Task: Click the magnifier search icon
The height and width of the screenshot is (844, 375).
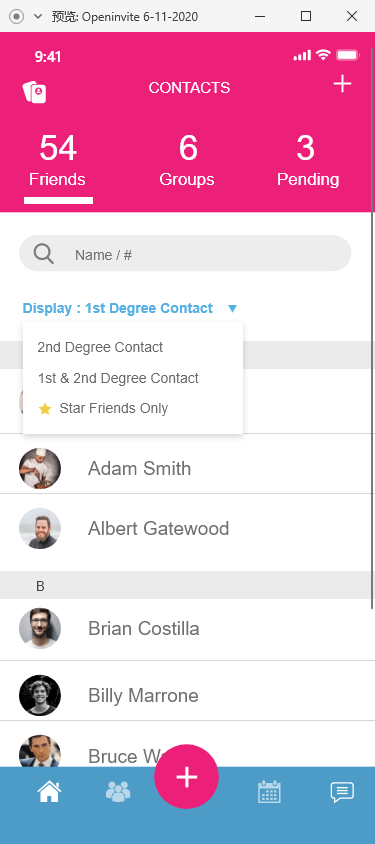Action: (x=44, y=254)
